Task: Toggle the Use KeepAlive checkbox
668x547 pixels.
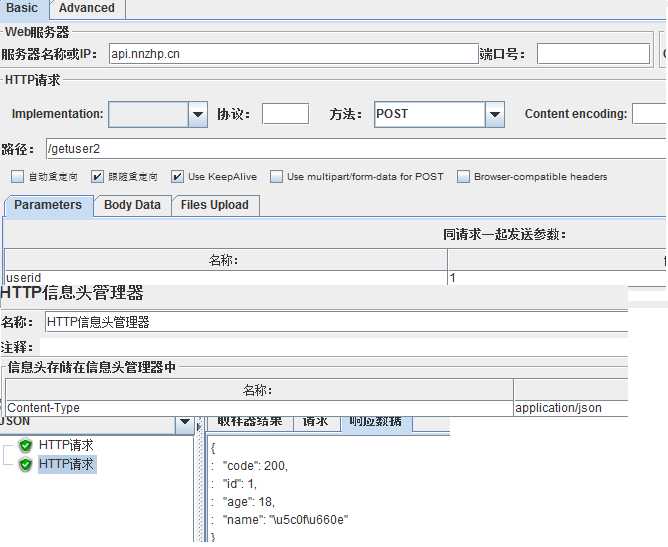Action: point(177,176)
